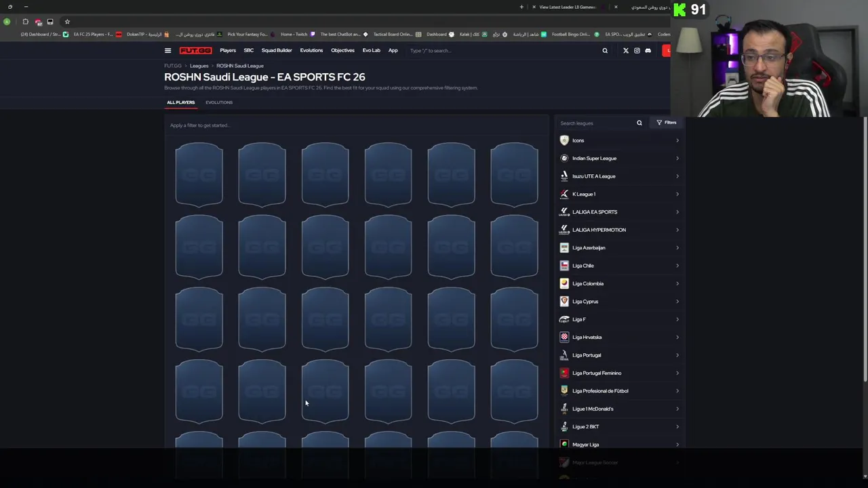868x488 pixels.
Task: Select Liga F league name
Action: tap(578, 319)
